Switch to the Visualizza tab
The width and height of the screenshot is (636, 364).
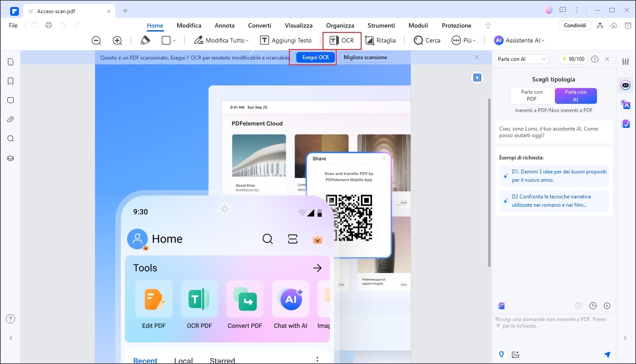coord(298,25)
